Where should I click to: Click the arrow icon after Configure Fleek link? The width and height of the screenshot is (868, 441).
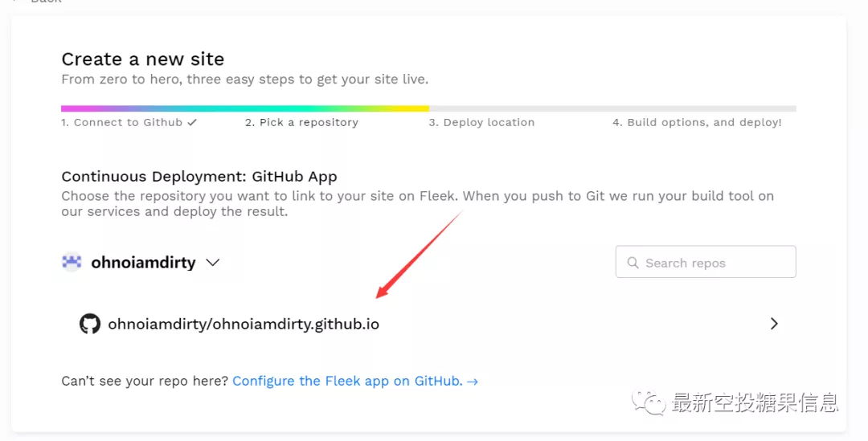[473, 382]
